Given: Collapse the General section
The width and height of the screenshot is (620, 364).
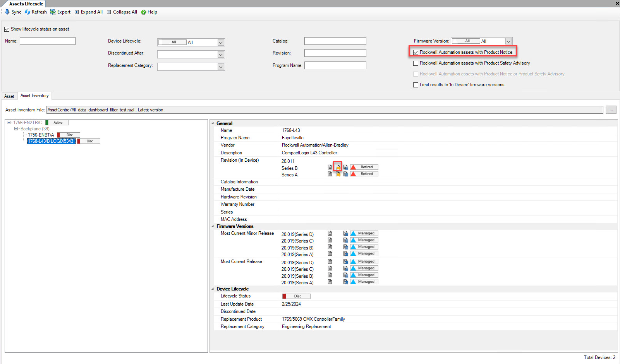Looking at the screenshot, I should [x=213, y=123].
